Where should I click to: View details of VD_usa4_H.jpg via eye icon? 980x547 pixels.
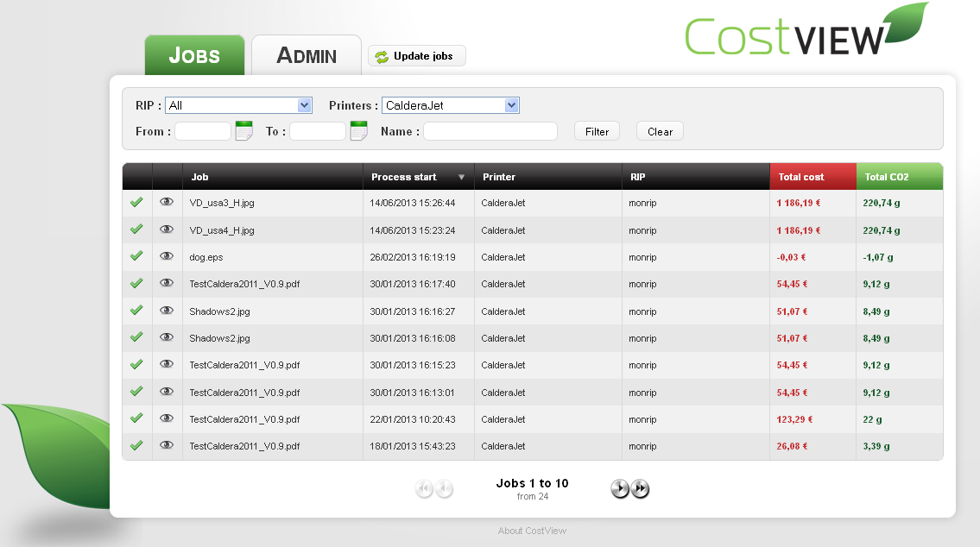(167, 229)
